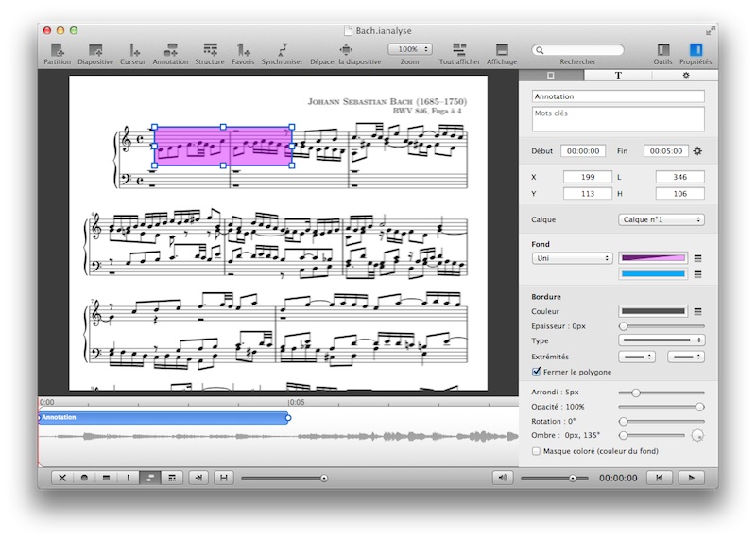Click the volume slider
The width and height of the screenshot is (756, 541).
pos(555,478)
